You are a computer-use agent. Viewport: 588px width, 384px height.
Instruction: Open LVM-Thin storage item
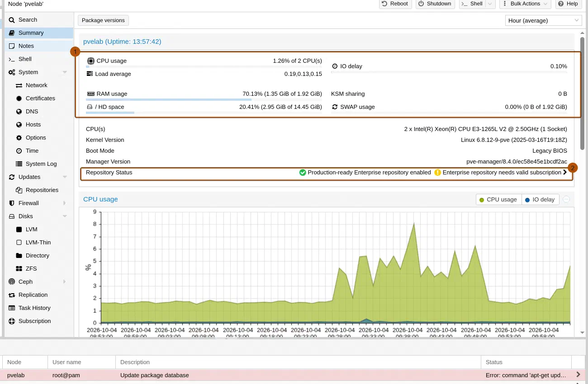point(39,243)
